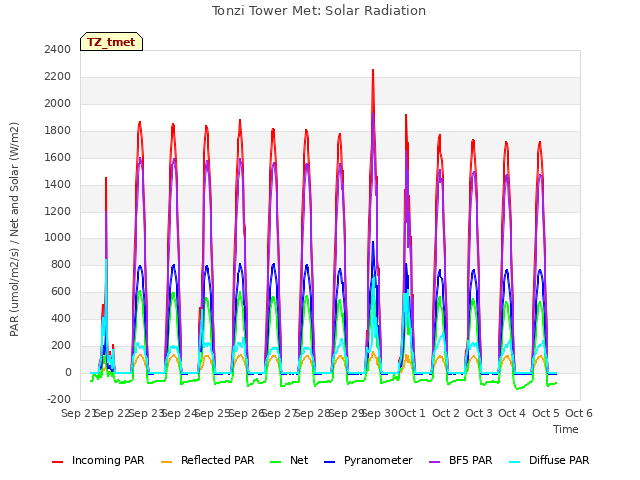This screenshot has width=640, height=480.
Task: Click the 600 y-axis tick label
Action: pos(61,291)
